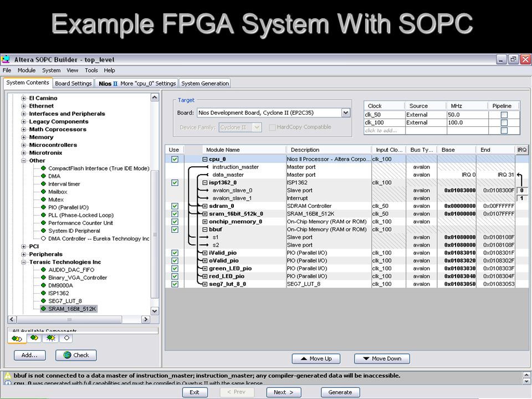The width and height of the screenshot is (532, 399).
Task: Click the green icon beside SEG7_LUT_8
Action: click(x=43, y=300)
